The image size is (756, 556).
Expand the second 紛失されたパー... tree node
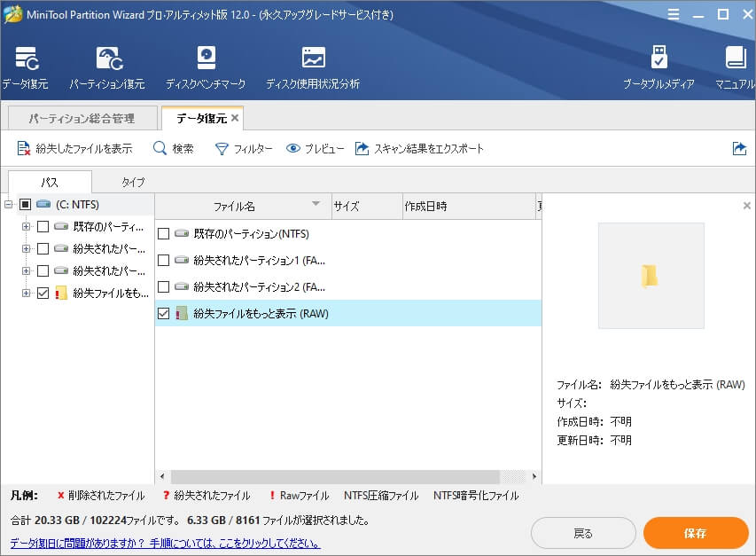click(x=26, y=270)
